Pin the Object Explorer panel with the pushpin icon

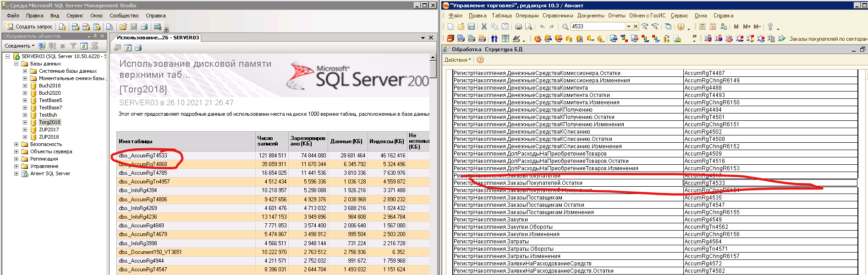95,36
